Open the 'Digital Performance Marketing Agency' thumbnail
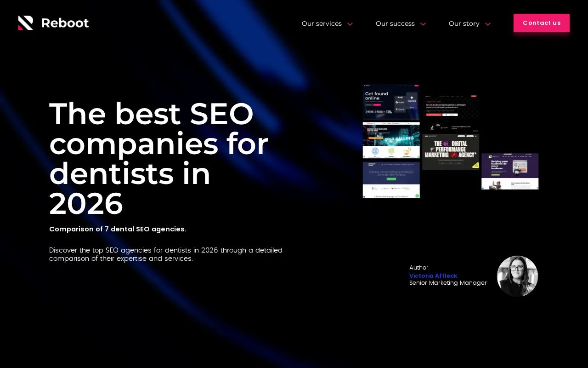 point(451,152)
